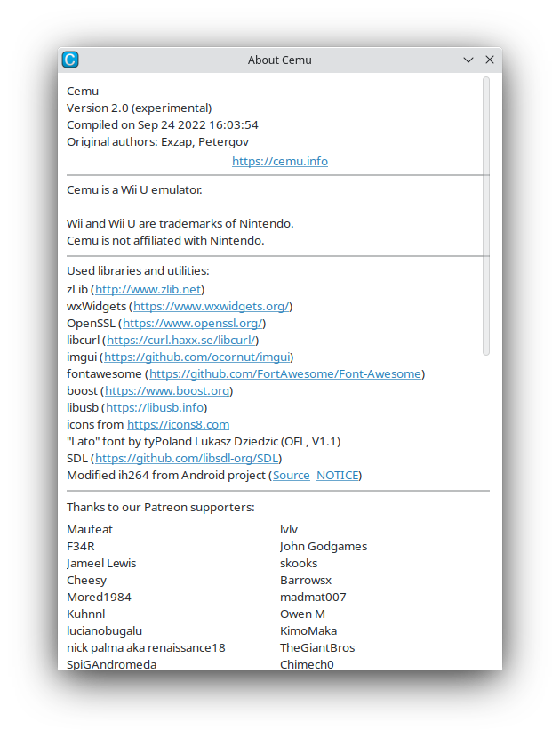Click the About Cemu title bar
The height and width of the screenshot is (738, 560).
point(279,60)
